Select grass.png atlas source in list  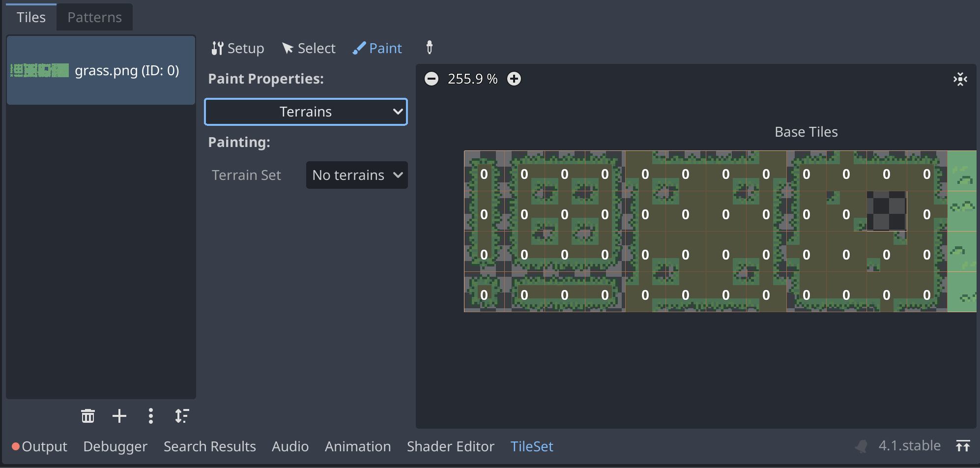click(101, 71)
